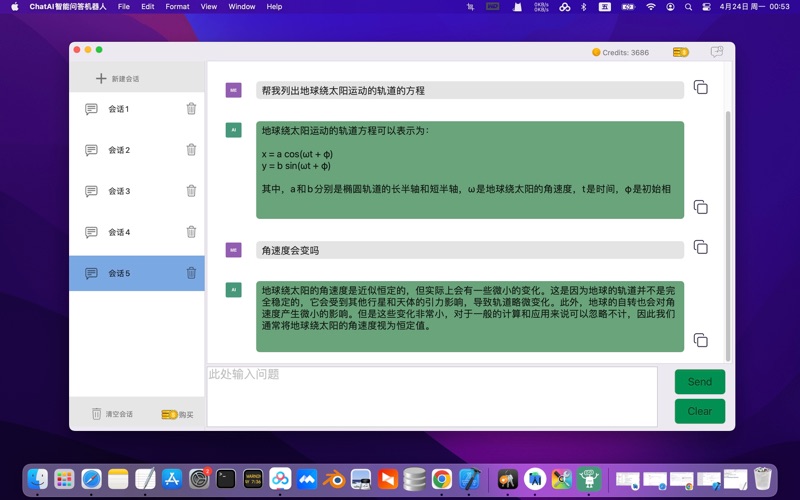Copy the 角速度会变吗 question

click(700, 247)
